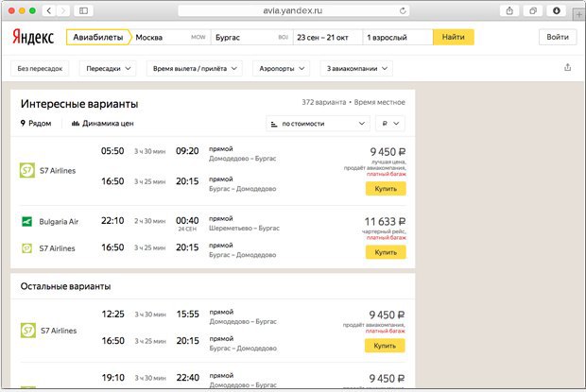This screenshot has width=586, height=392.
Task: Click the share results icon near filters
Action: coord(567,68)
